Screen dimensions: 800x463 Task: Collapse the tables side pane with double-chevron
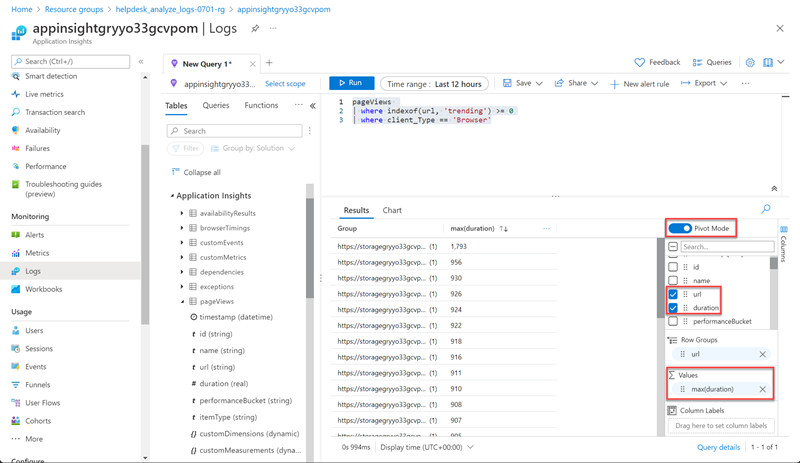click(313, 106)
